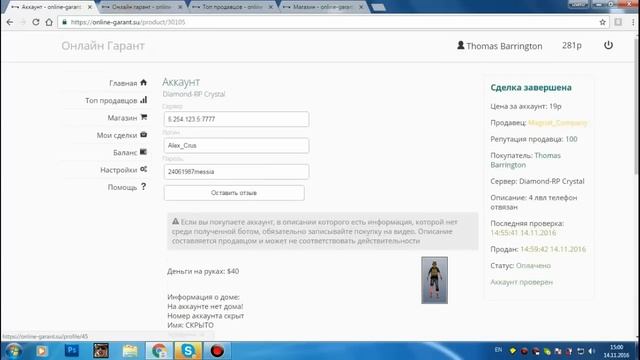Open the media player taskbar icon
The image size is (640, 360).
click(x=42, y=351)
